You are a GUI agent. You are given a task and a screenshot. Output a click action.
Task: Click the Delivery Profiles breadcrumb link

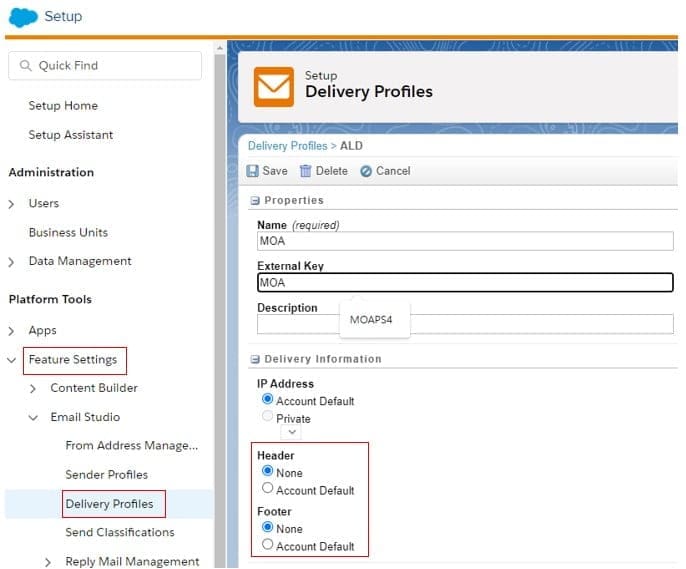(287, 146)
